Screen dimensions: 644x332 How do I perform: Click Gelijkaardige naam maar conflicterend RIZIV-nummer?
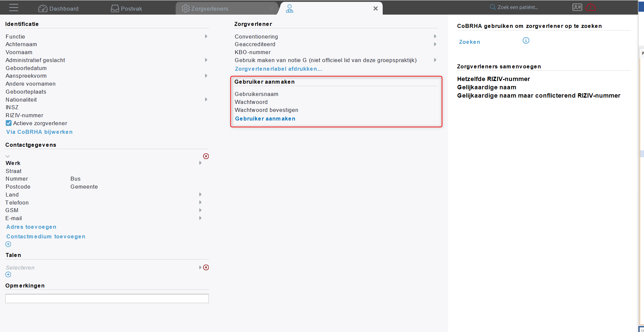click(539, 96)
